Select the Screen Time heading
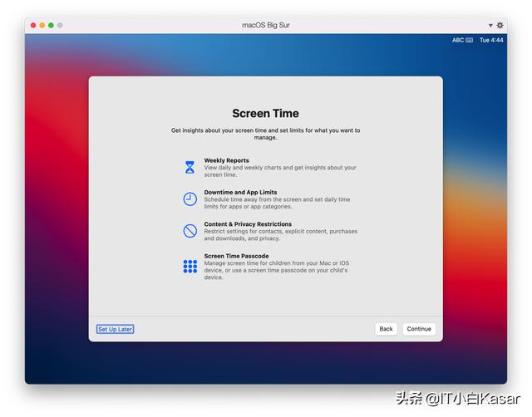The image size is (532, 417). 266,113
